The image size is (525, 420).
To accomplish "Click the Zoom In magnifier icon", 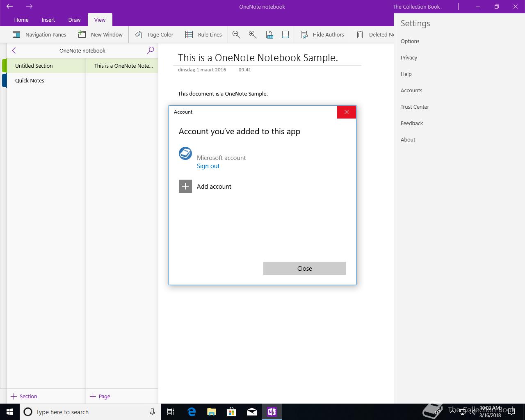I will pos(253,35).
